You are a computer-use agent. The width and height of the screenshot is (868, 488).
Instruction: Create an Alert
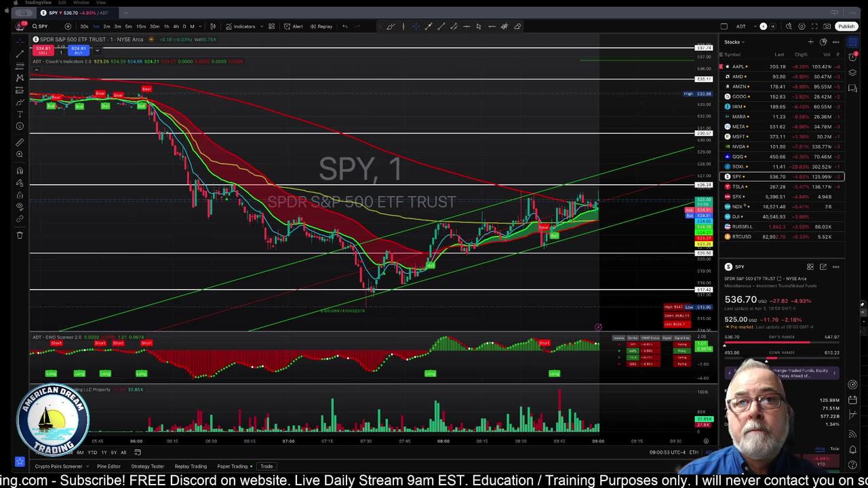pos(294,26)
